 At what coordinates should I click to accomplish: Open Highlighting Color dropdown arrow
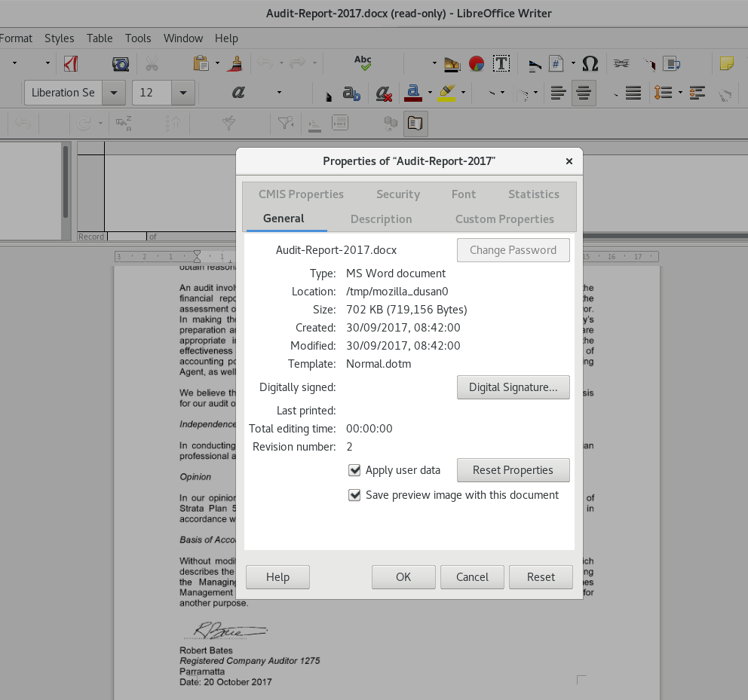[463, 93]
